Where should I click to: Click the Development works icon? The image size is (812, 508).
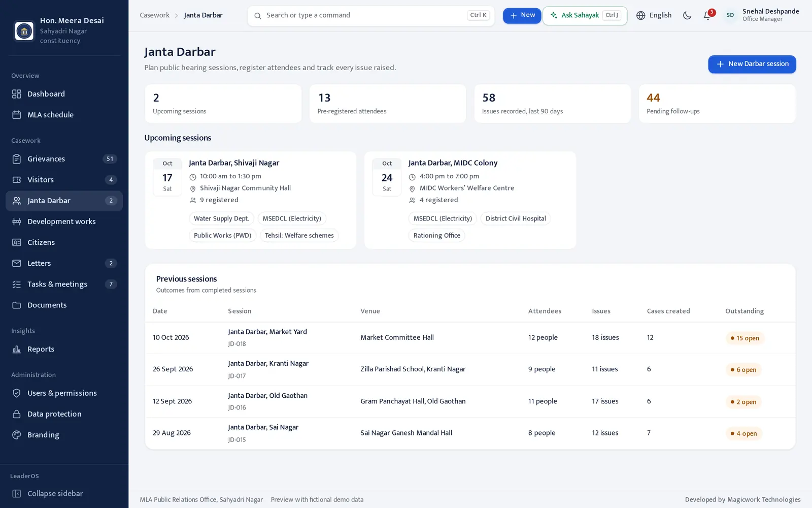17,221
